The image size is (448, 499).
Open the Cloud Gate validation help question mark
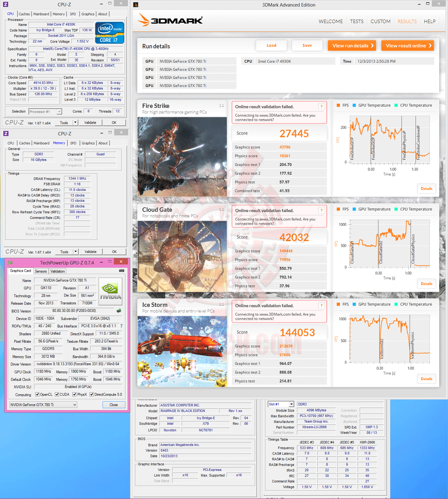coord(321,211)
